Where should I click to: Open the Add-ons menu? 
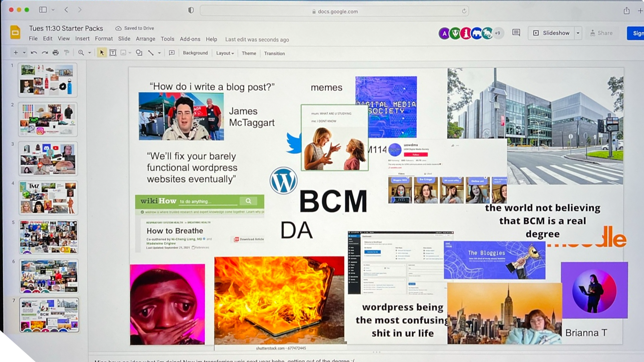click(x=190, y=39)
